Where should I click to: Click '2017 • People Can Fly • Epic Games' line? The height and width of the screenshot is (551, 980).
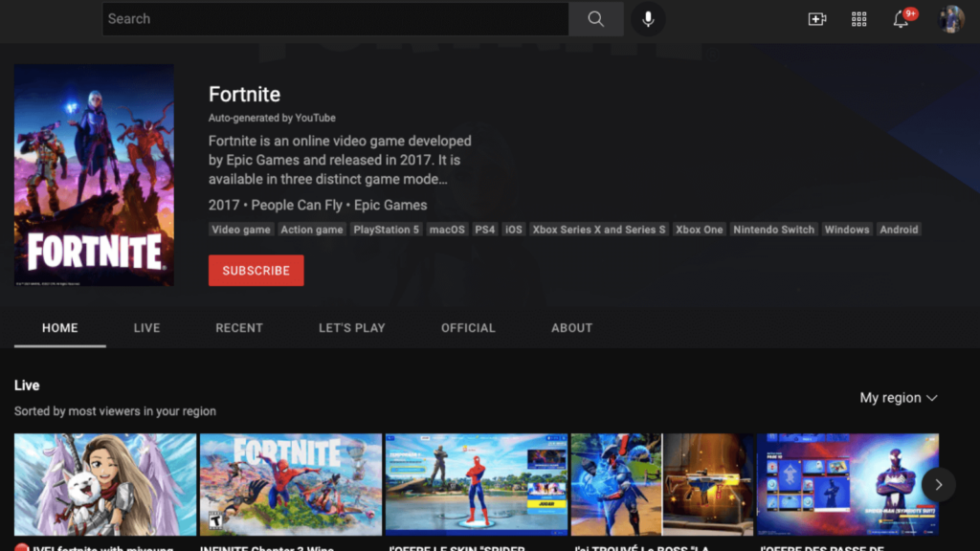(x=318, y=205)
